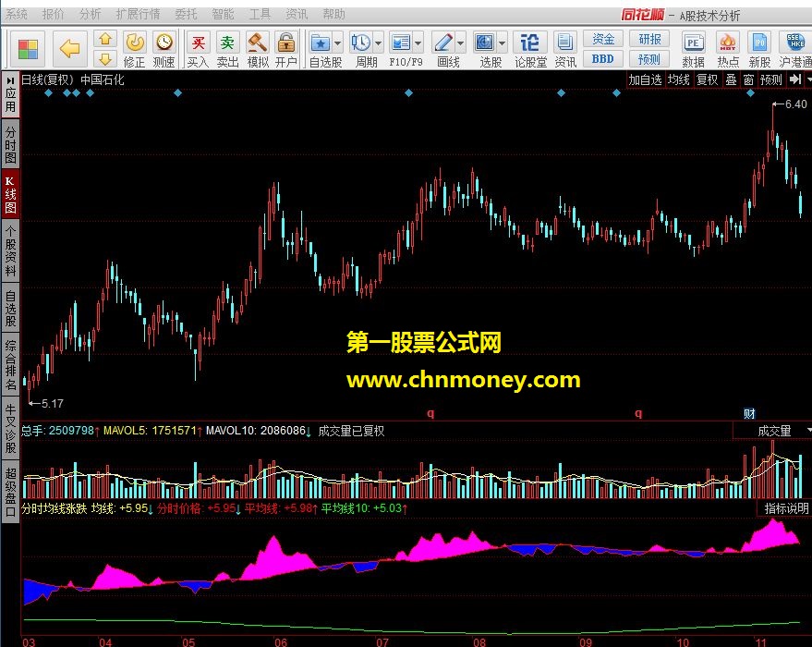The height and width of the screenshot is (647, 812).
Task: Open the 新股 IPO icon
Action: click(759, 50)
